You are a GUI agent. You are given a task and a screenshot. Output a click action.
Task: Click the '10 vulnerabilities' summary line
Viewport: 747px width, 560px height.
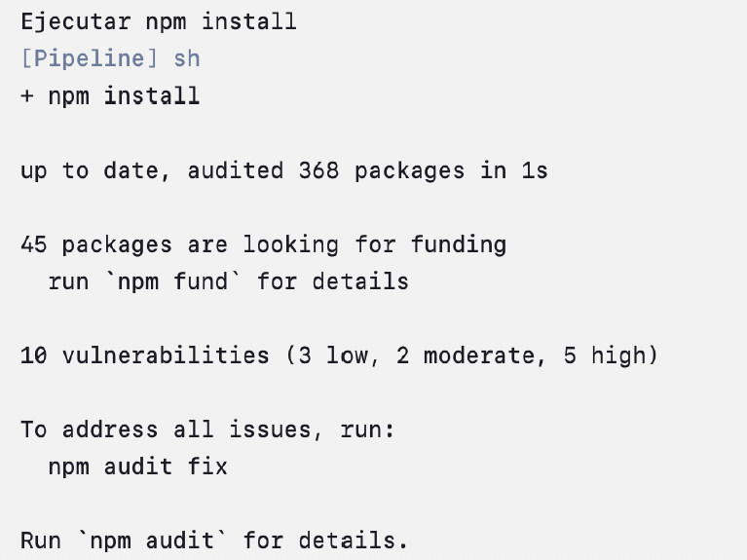tap(339, 355)
